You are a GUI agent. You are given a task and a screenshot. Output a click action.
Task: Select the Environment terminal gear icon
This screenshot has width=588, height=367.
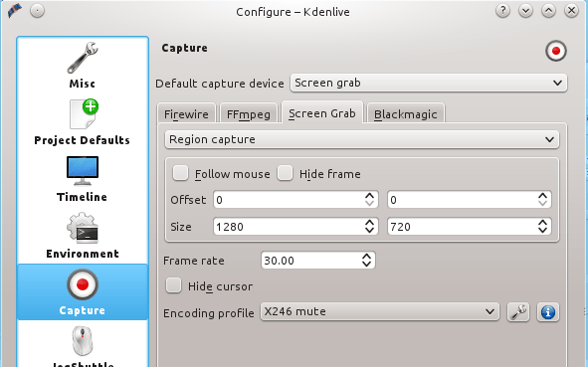(83, 228)
